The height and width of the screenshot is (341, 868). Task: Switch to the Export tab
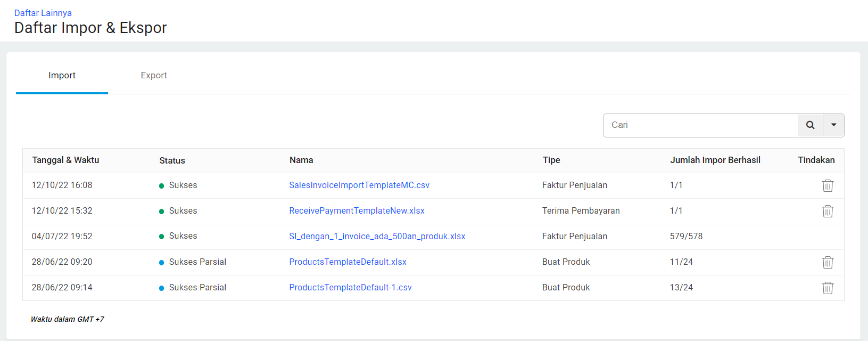click(154, 76)
